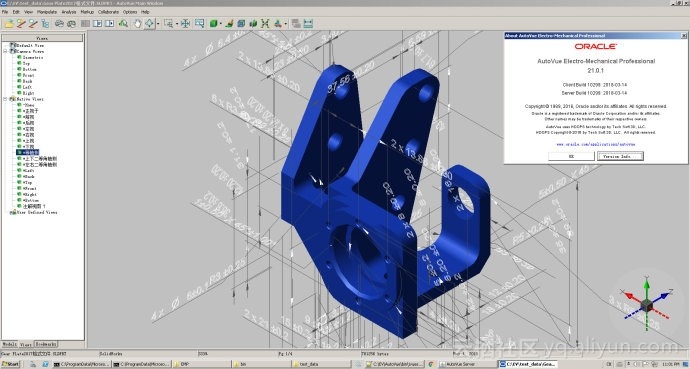Click the grey stacked layers toolbar icon
The image size is (690, 369).
[296, 24]
